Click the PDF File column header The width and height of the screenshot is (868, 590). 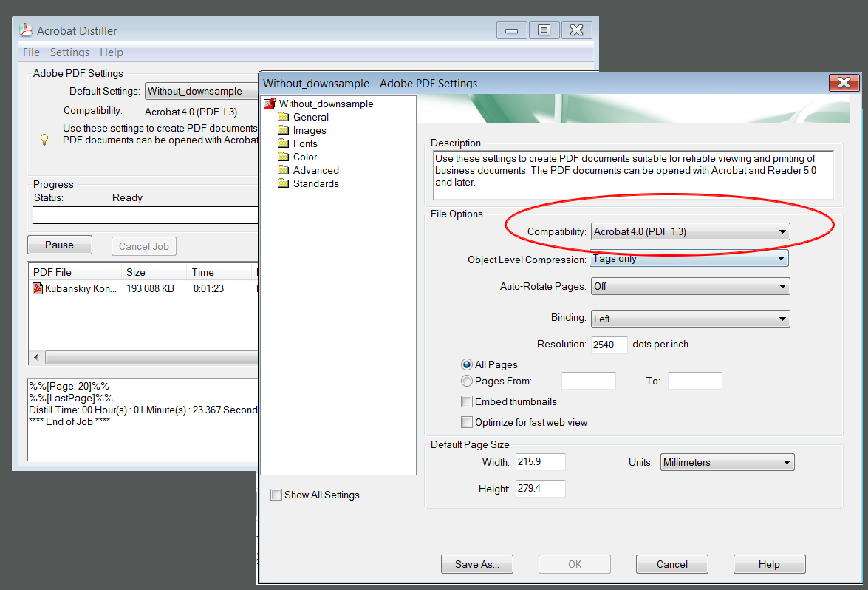coord(75,272)
